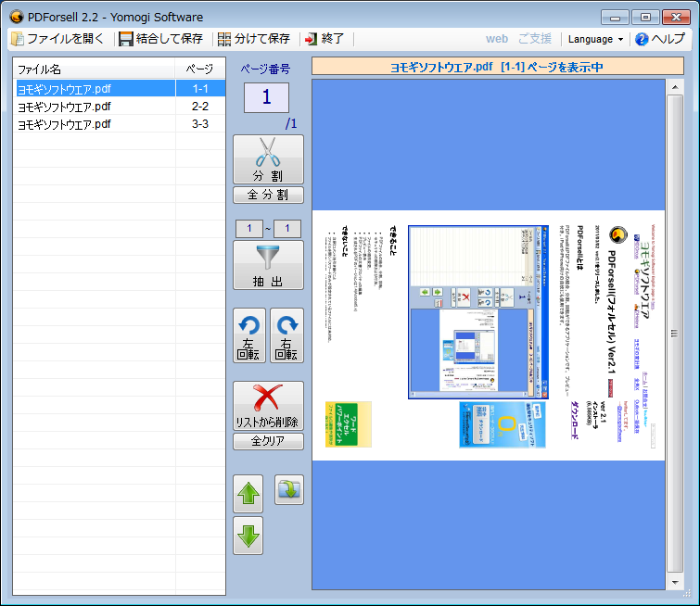Click the preview scrollbar down arrow
The height and width of the screenshot is (606, 700).
675,582
